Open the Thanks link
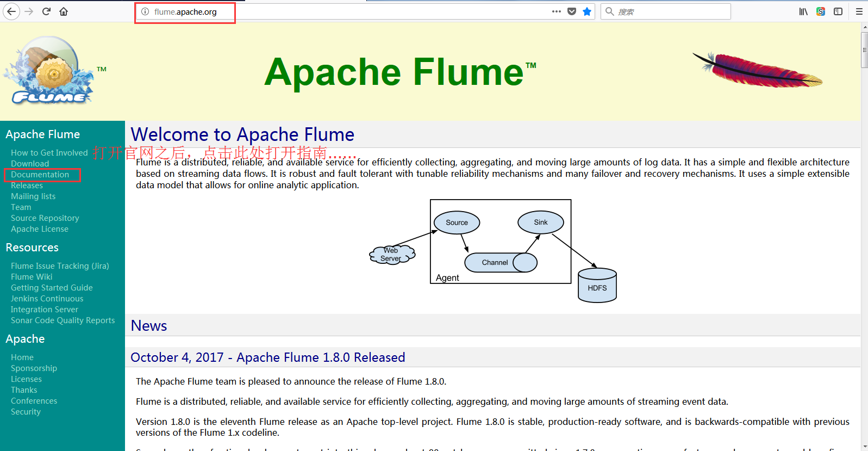Image resolution: width=868 pixels, height=451 pixels. [24, 390]
